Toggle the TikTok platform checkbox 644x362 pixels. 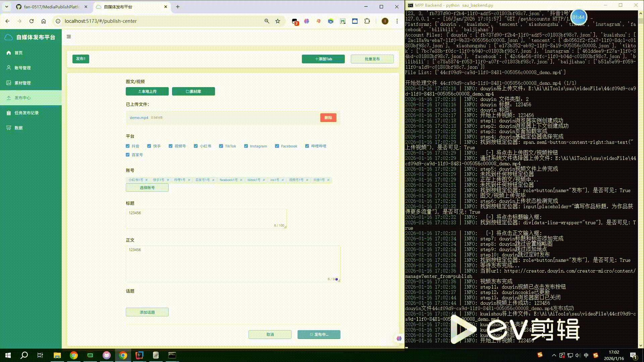coord(221,146)
